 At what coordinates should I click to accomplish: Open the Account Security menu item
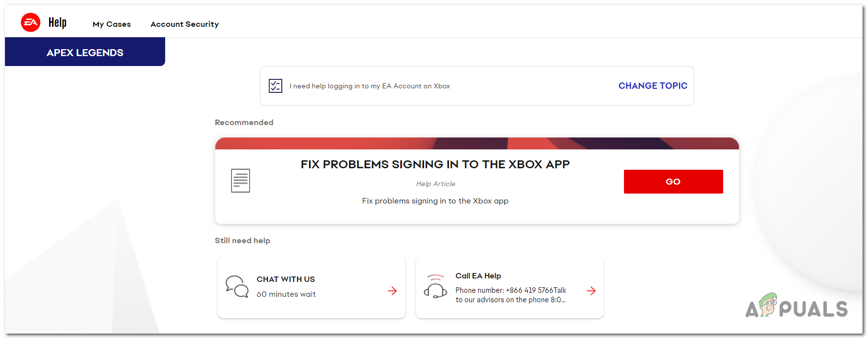click(185, 24)
